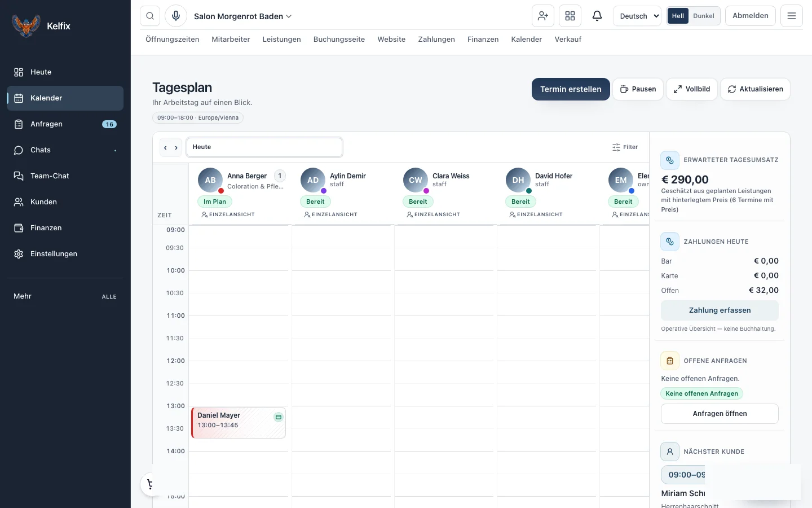Click the Offene Anfragen clipboard icon

point(670,361)
